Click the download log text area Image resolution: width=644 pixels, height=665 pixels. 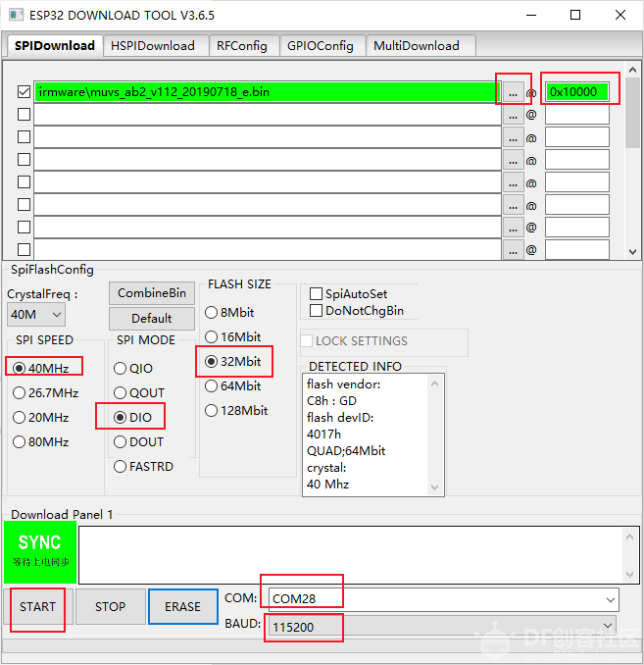tap(351, 555)
